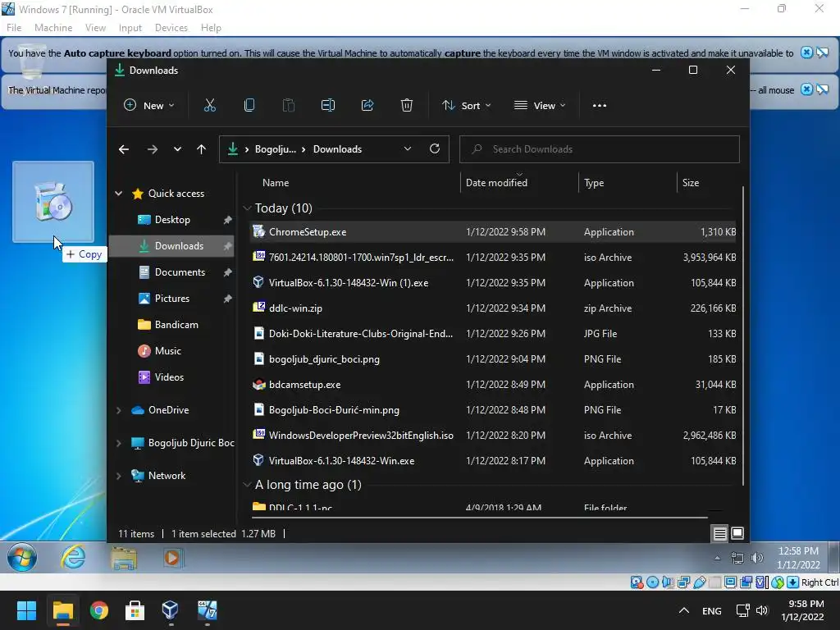Open VirtualBox View menu
Image resolution: width=840 pixels, height=630 pixels.
95,28
